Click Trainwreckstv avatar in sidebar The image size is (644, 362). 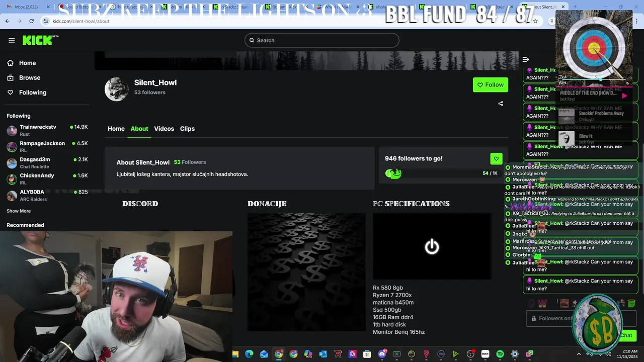point(12,131)
